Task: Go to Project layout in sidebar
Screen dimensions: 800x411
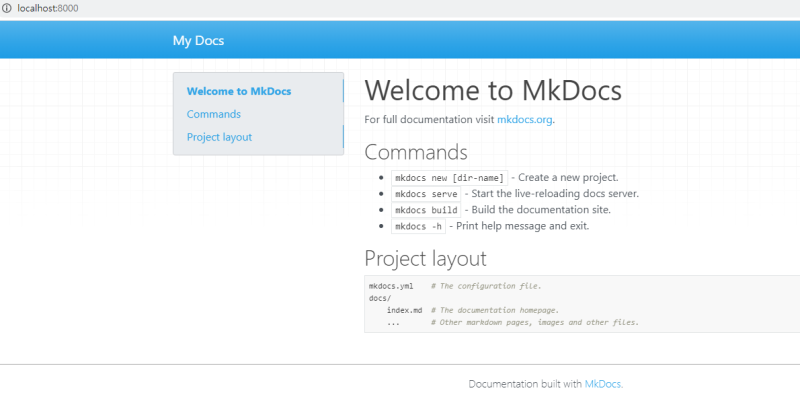Action: pos(219,137)
